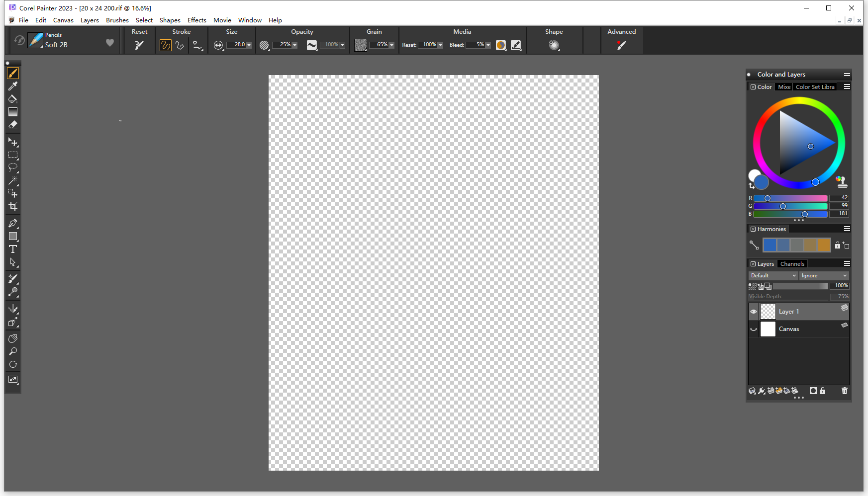Toggle Layer 1 visibility eye

[754, 312]
